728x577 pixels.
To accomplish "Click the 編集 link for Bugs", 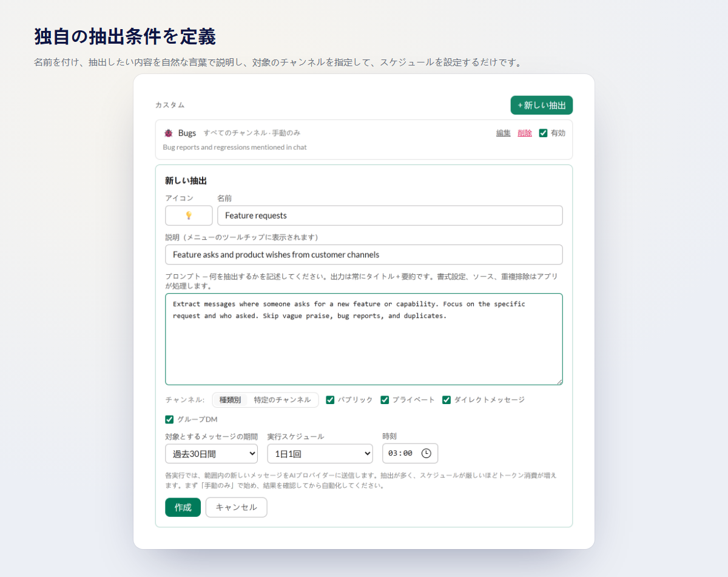I will pos(504,133).
